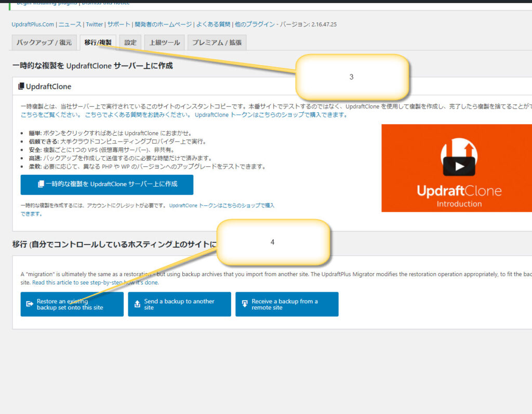Click the restore arrow icon on Restore button

click(30, 304)
